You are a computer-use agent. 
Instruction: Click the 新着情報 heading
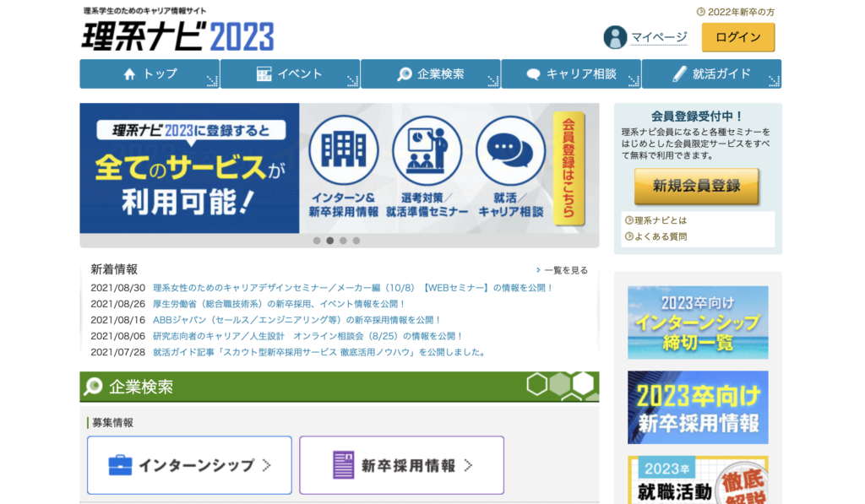pyautogui.click(x=114, y=269)
